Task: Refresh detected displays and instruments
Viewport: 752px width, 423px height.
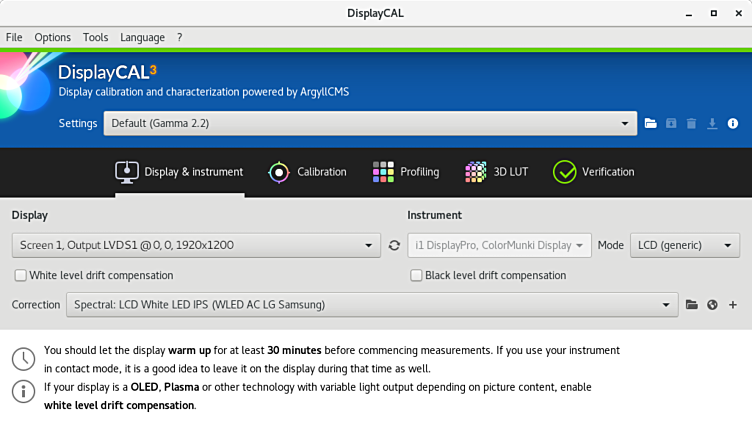Action: click(394, 245)
